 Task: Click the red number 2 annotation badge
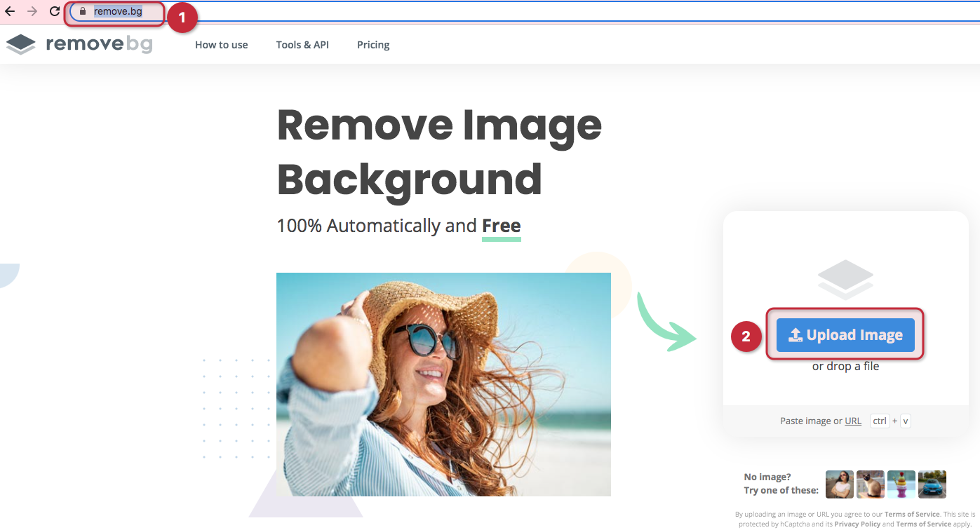pyautogui.click(x=746, y=337)
